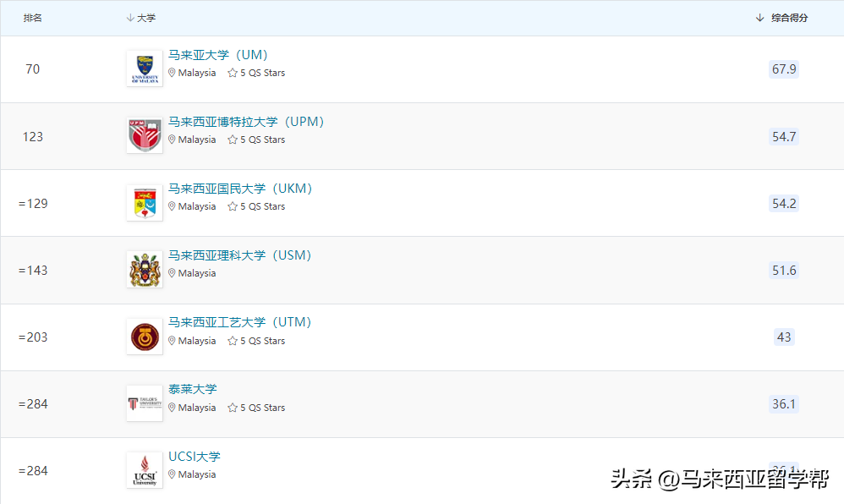Click the 排名 column header
The width and height of the screenshot is (844, 504).
(x=33, y=18)
